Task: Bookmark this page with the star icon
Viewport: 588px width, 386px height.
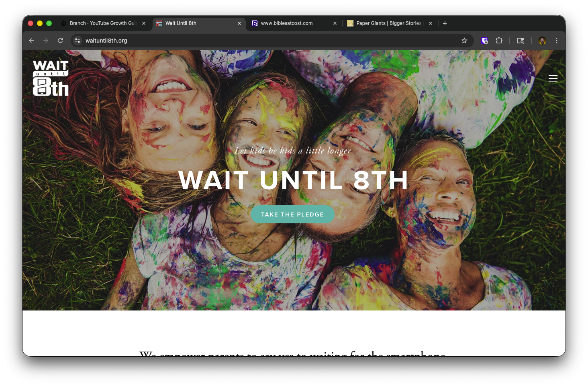Action: click(464, 41)
